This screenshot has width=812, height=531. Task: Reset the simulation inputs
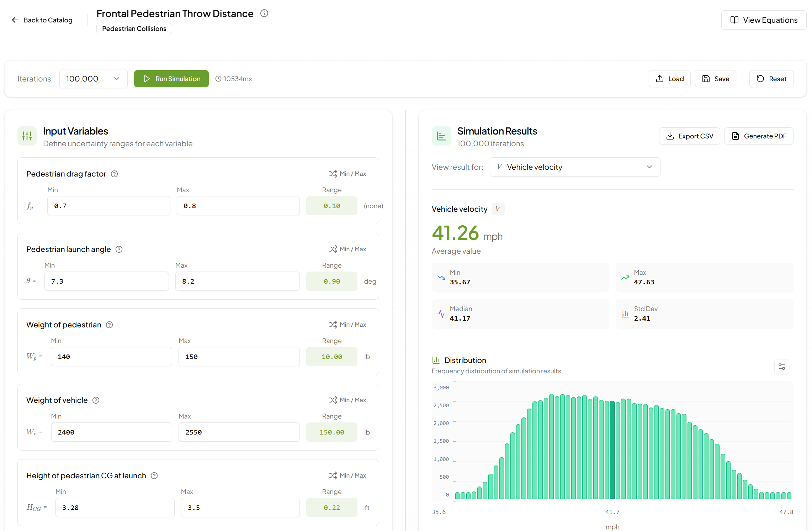771,78
